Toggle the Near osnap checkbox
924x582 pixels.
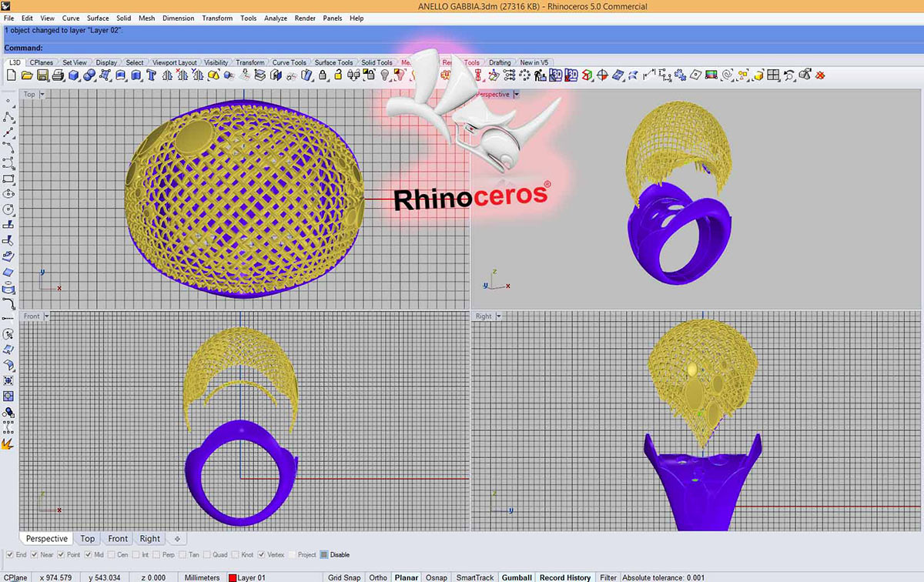pos(33,554)
